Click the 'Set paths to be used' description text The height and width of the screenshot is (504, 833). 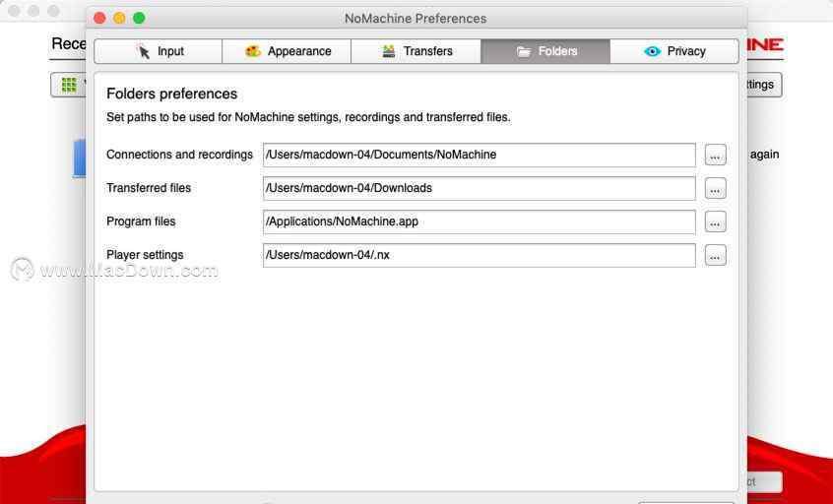coord(308,117)
